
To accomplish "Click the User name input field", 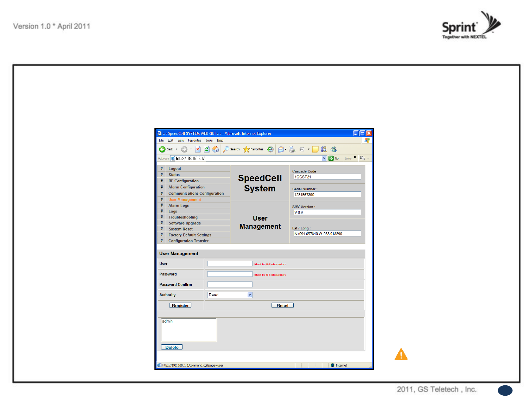I will 230,264.
